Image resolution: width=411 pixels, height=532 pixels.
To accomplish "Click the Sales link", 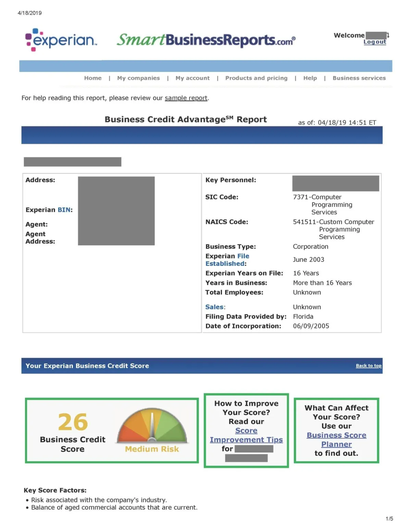I will [x=214, y=307].
